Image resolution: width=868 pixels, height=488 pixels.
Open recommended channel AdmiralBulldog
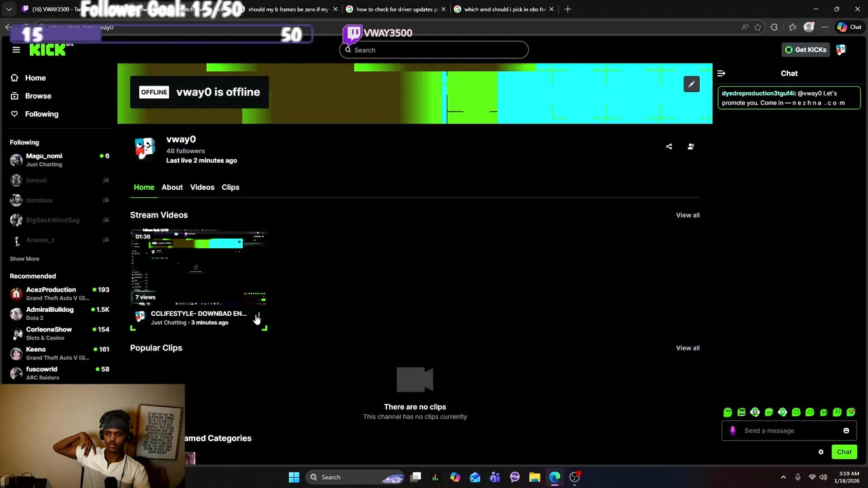tap(60, 313)
